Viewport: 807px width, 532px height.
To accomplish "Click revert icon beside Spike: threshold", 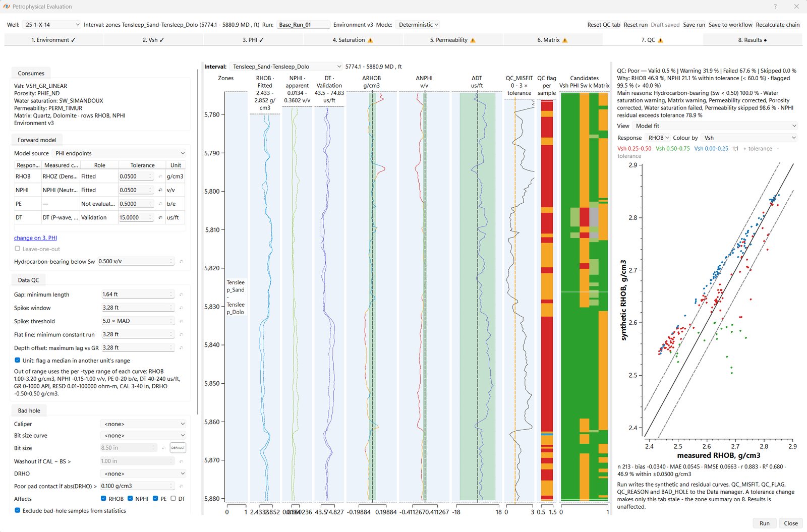I will (181, 321).
